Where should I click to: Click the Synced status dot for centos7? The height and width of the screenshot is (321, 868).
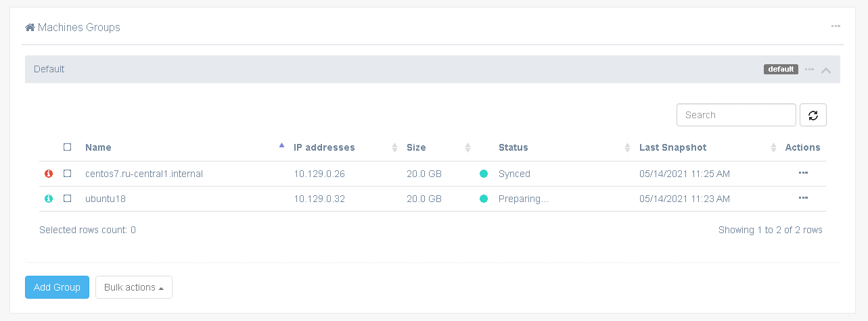coord(484,174)
